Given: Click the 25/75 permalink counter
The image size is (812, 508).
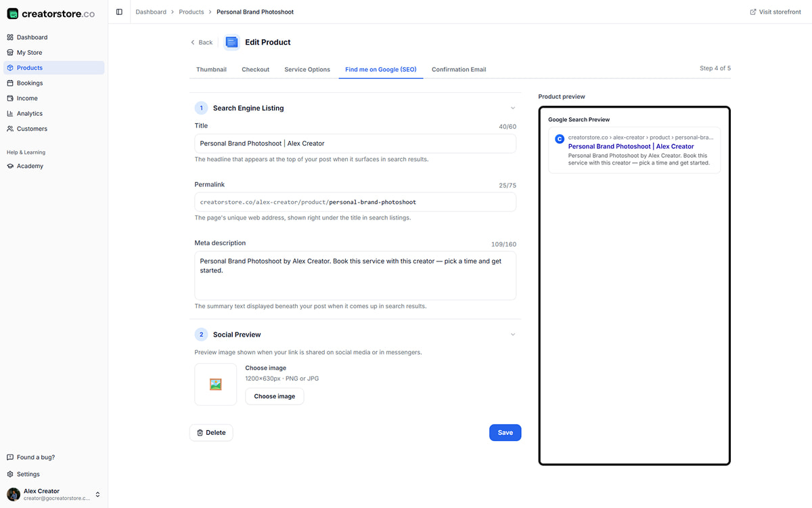Looking at the screenshot, I should click(x=507, y=186).
